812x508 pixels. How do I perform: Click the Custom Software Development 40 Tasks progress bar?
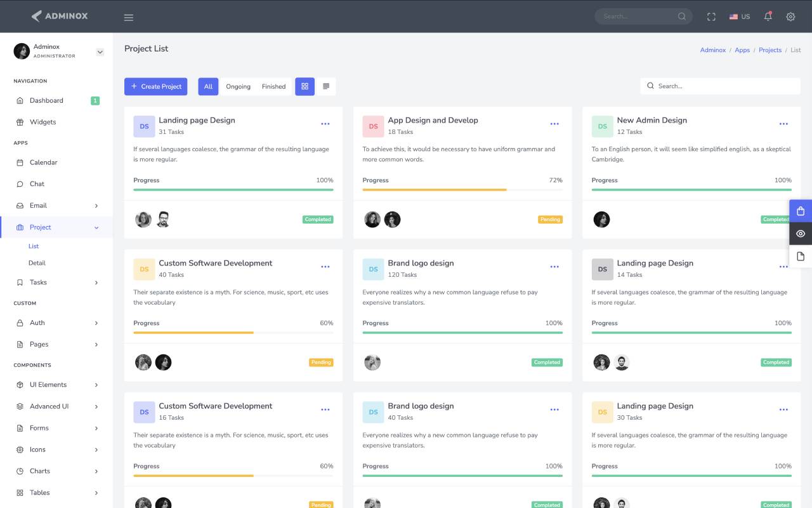pos(233,333)
